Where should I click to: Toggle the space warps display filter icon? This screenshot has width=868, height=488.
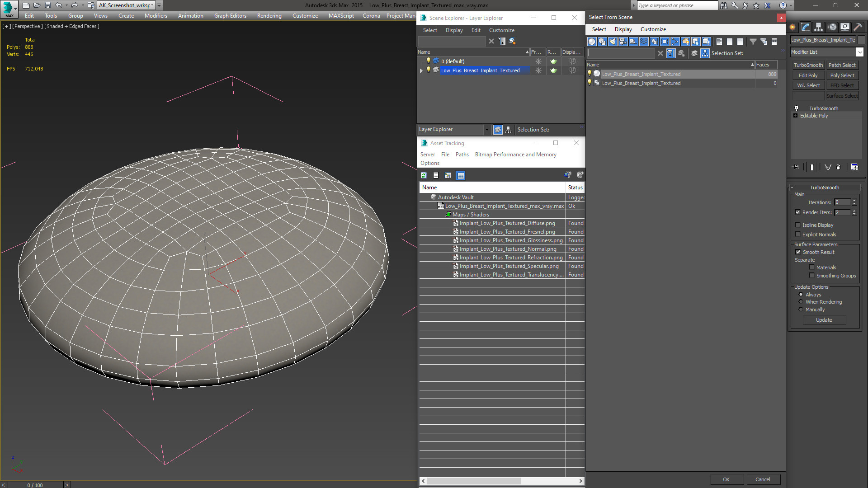(644, 42)
